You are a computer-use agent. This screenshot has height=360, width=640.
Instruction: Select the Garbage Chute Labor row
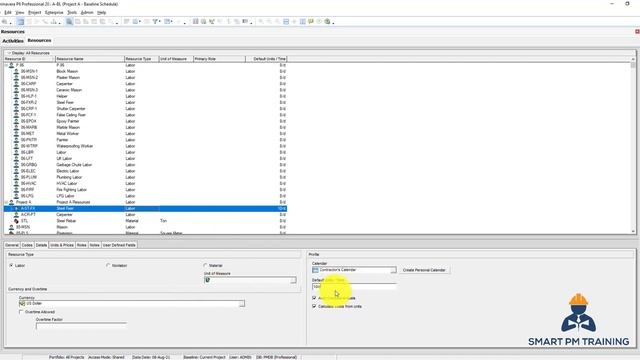(145, 165)
